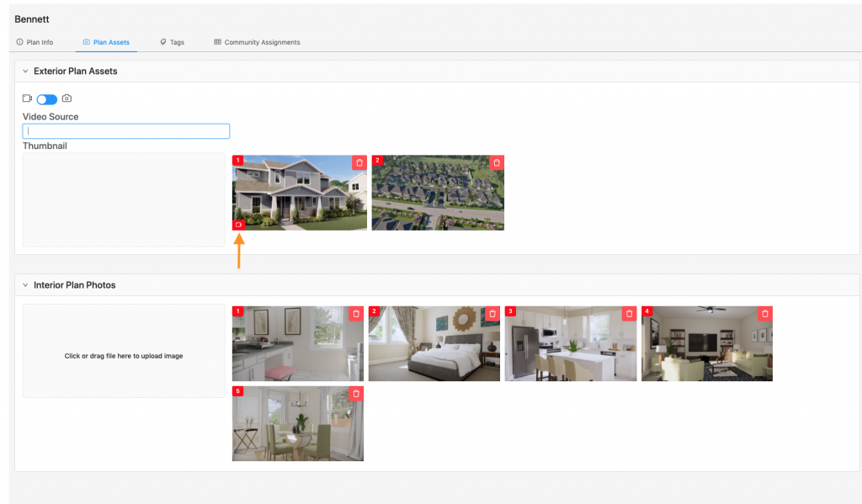Toggle the video/photo switch
The width and height of the screenshot is (862, 504).
46,99
